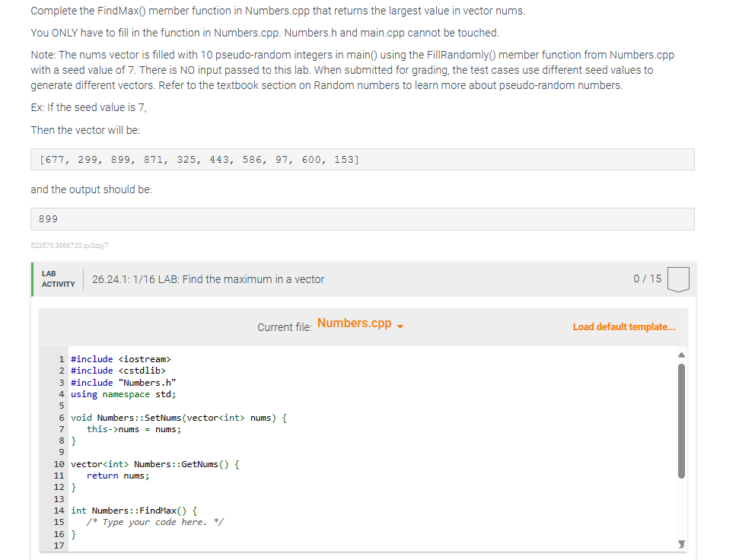Click the scrollbar up arrow in the code editor

[681, 354]
